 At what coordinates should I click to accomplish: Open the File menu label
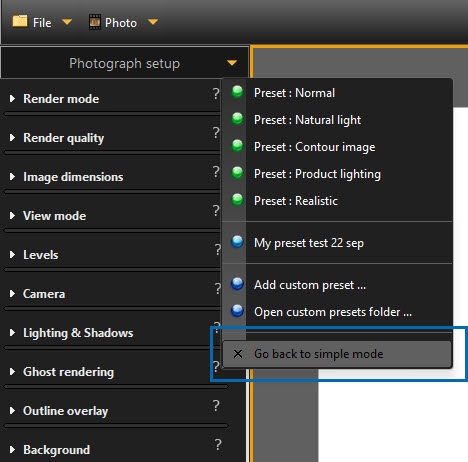[x=42, y=23]
